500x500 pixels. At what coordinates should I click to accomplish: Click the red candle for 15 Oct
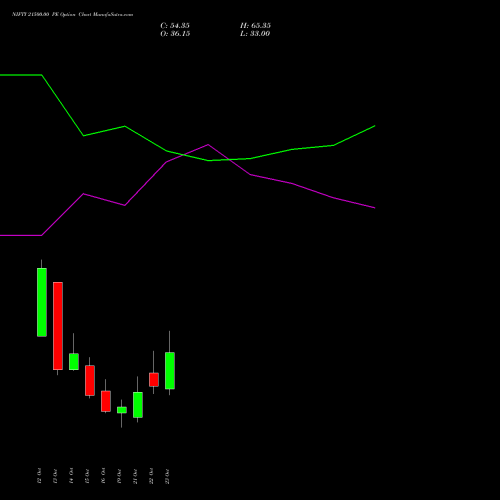[x=90, y=380]
